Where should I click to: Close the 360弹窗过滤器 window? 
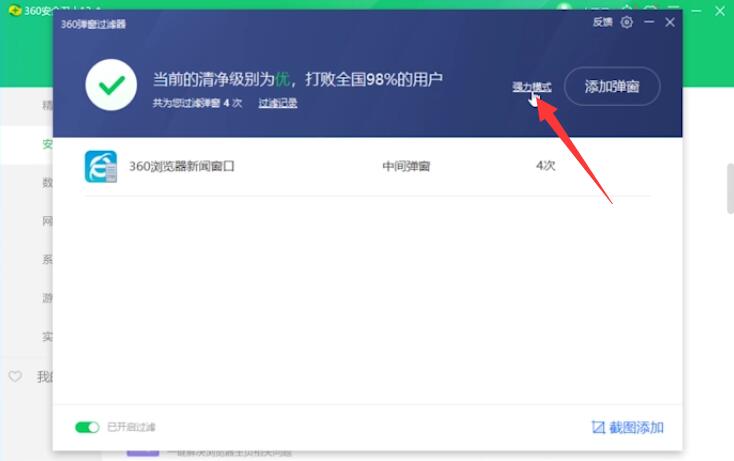(x=670, y=22)
